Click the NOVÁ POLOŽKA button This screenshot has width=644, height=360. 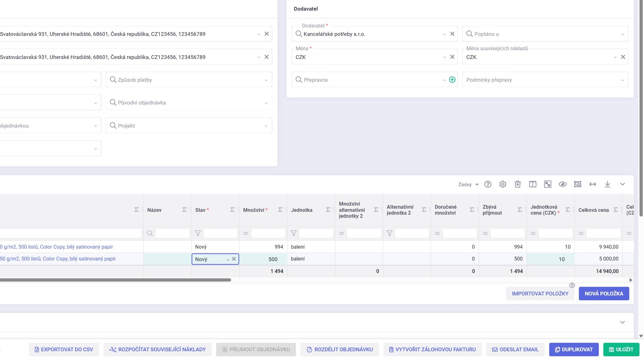pos(604,294)
